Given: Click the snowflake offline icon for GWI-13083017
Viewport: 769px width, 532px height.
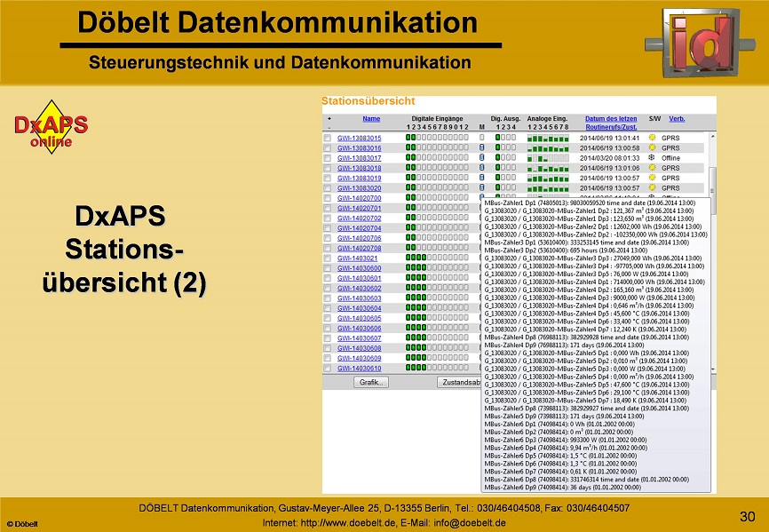Looking at the screenshot, I should tap(652, 158).
